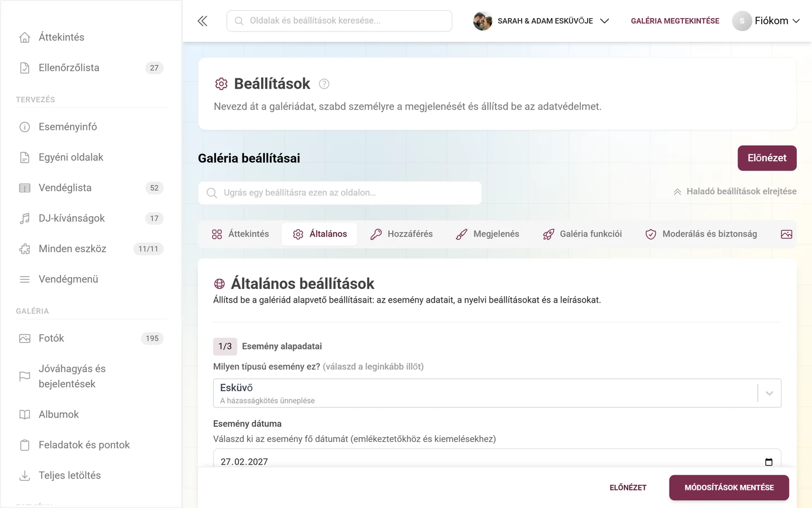Expand the Fiókom account menu
This screenshot has height=508, width=812.
click(x=766, y=21)
